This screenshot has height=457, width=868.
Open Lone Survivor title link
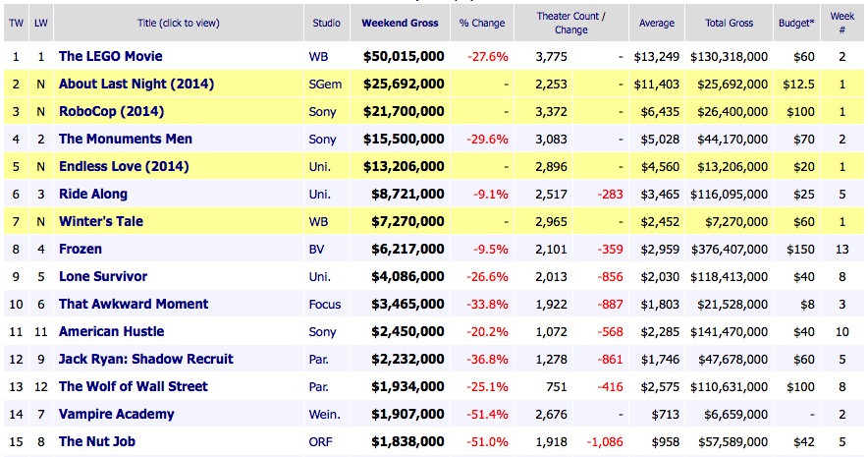(x=103, y=277)
